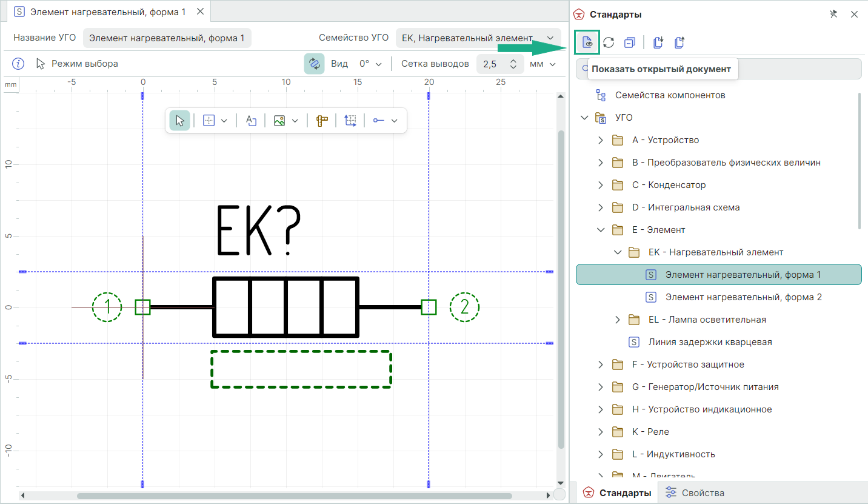
Task: Refresh the Стандарты panel tree
Action: [609, 42]
